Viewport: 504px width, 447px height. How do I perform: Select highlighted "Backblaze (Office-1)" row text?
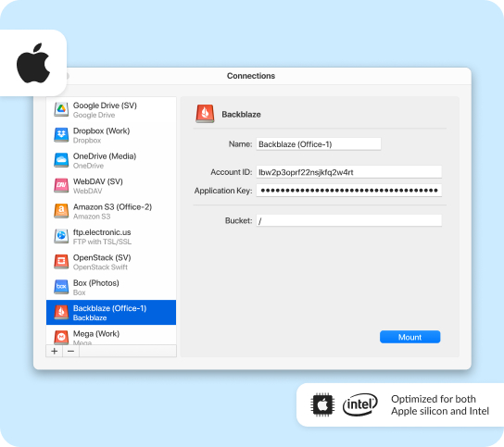click(109, 308)
